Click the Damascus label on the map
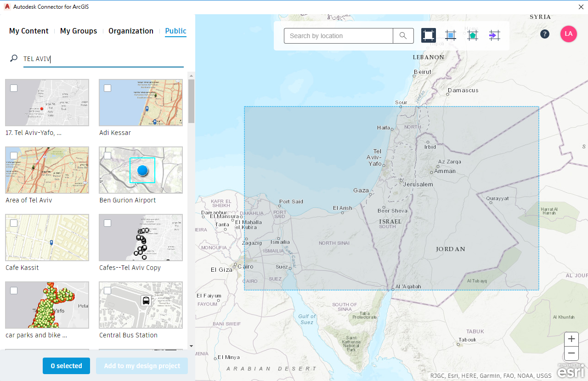 (463, 90)
